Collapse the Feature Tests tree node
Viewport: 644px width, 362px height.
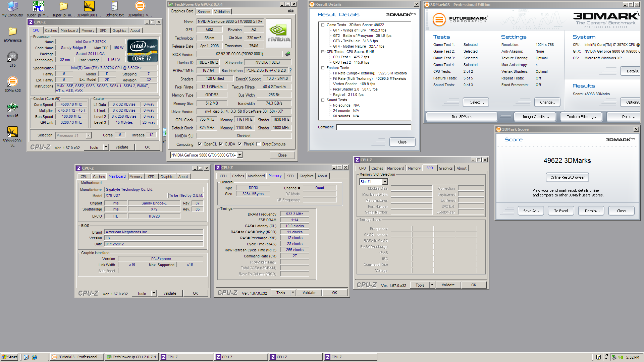(323, 68)
